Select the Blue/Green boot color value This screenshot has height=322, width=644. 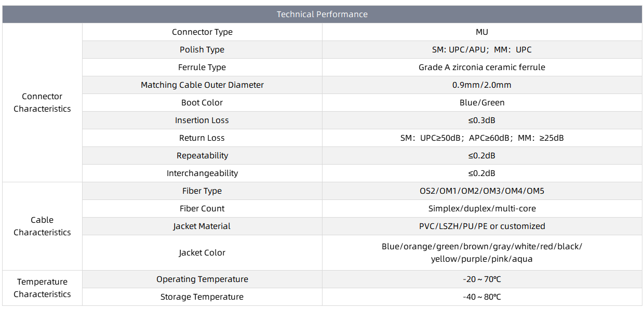(481, 103)
